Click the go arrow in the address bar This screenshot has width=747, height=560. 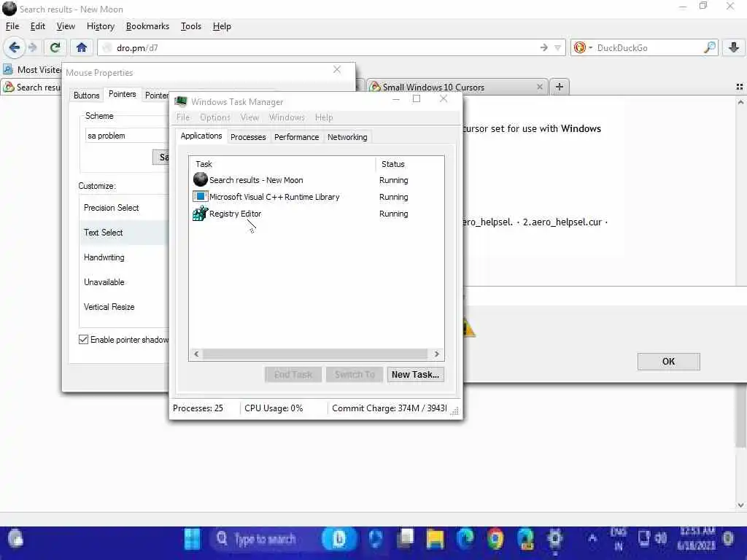[543, 47]
